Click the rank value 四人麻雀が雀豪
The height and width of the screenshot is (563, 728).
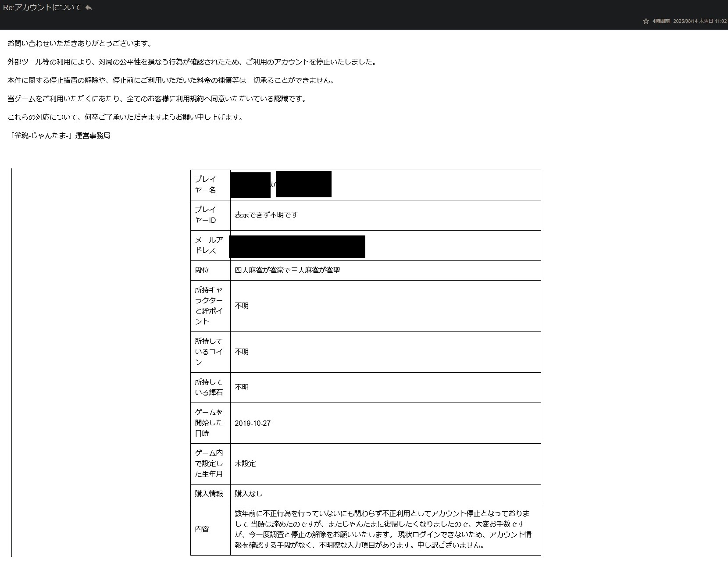287,270
